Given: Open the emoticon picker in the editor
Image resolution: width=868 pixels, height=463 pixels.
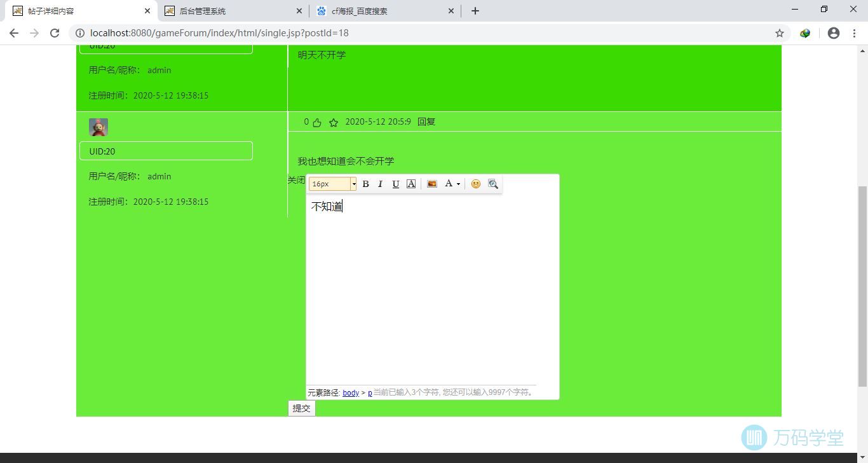Looking at the screenshot, I should pyautogui.click(x=475, y=184).
